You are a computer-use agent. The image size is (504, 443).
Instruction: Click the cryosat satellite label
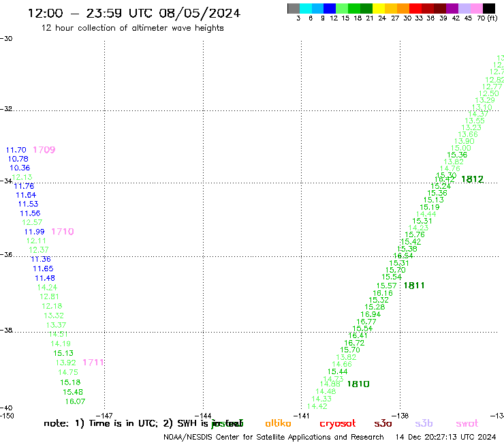tap(338, 423)
